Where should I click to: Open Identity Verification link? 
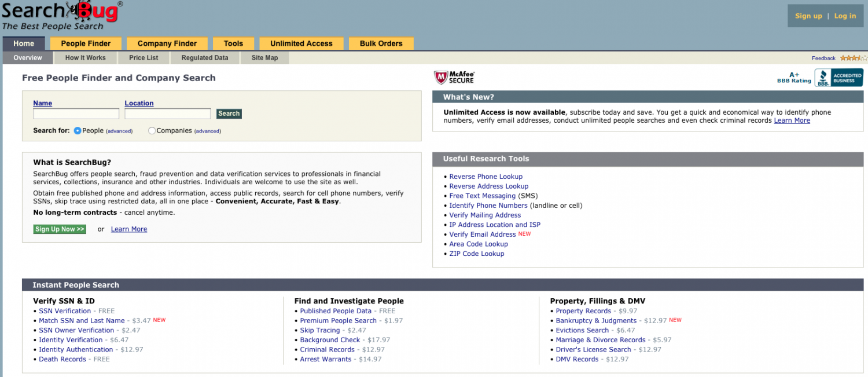click(71, 340)
